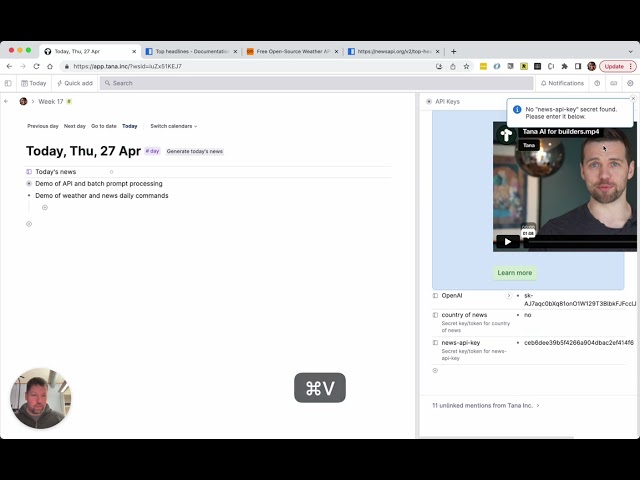Click the OpenAI secret key value
This screenshot has width=640, height=480.
pos(580,300)
